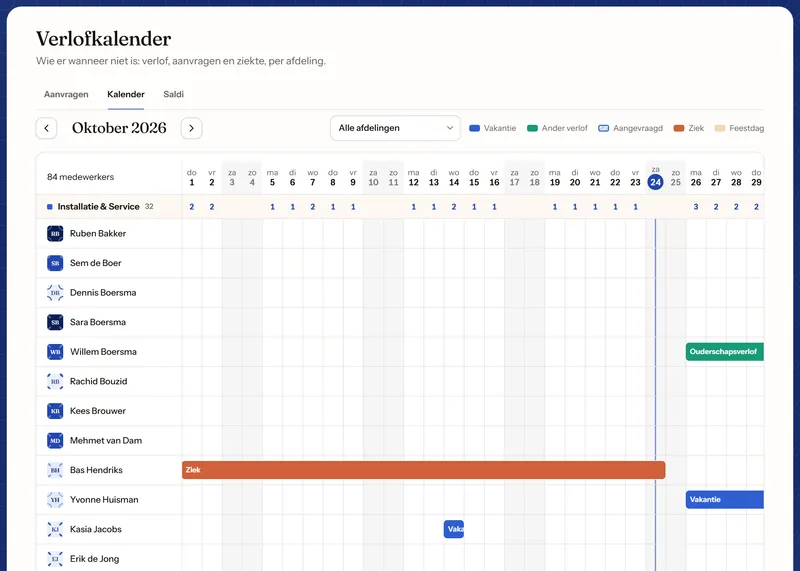Click the name Yvonne Huisman
The height and width of the screenshot is (571, 800).
(x=104, y=500)
